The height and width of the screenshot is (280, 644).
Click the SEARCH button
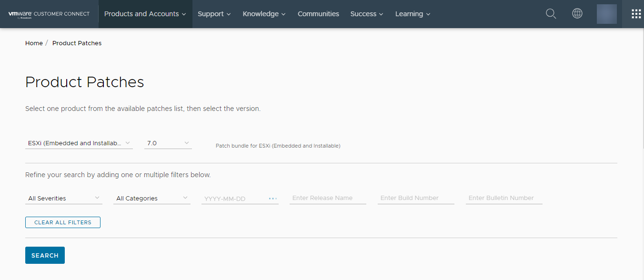[45, 255]
